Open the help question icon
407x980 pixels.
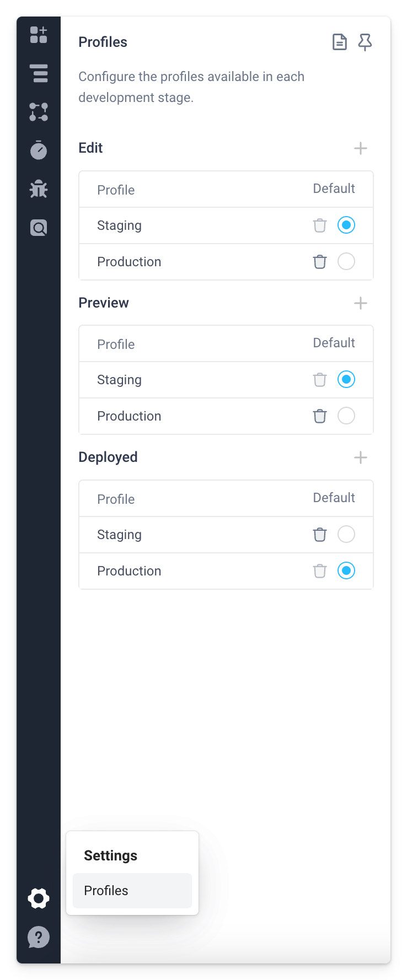[x=38, y=937]
